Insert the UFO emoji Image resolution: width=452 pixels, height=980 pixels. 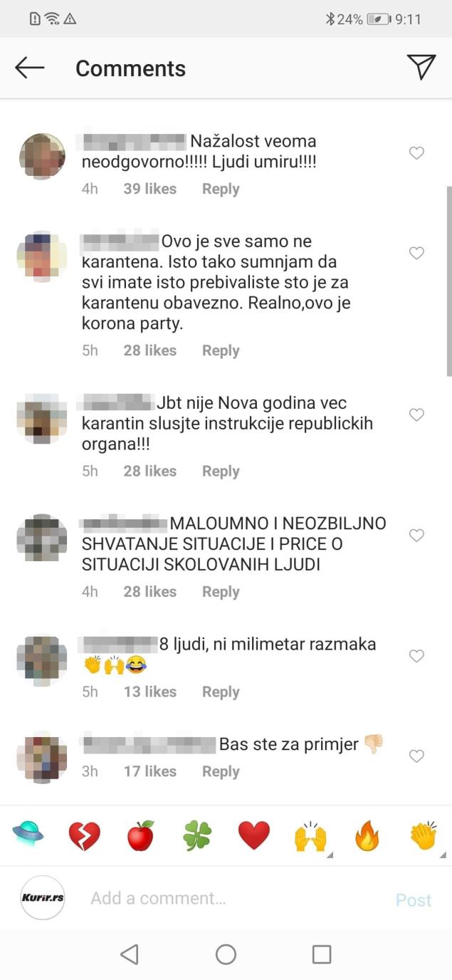click(28, 835)
